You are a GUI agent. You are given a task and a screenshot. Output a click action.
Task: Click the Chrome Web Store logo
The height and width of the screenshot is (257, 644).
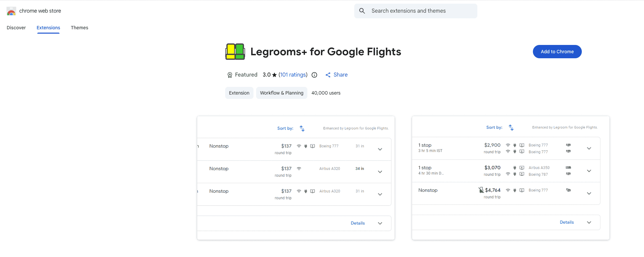click(x=11, y=11)
